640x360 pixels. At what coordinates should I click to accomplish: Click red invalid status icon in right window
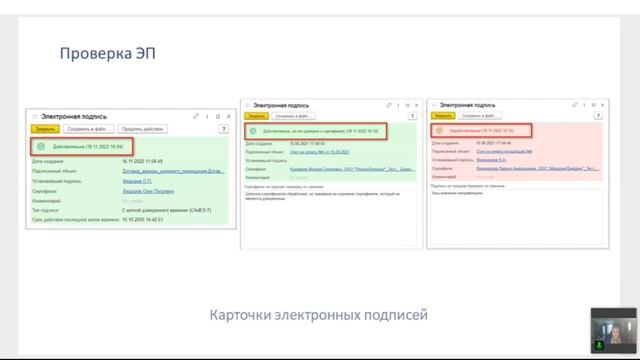tap(440, 131)
